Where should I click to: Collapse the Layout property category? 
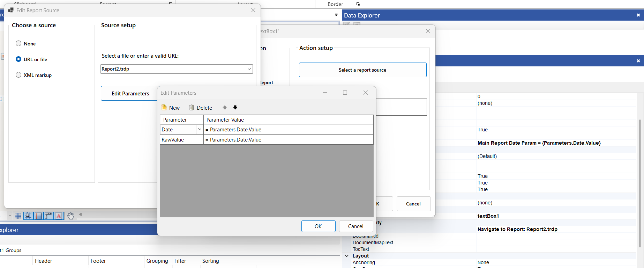[347, 256]
